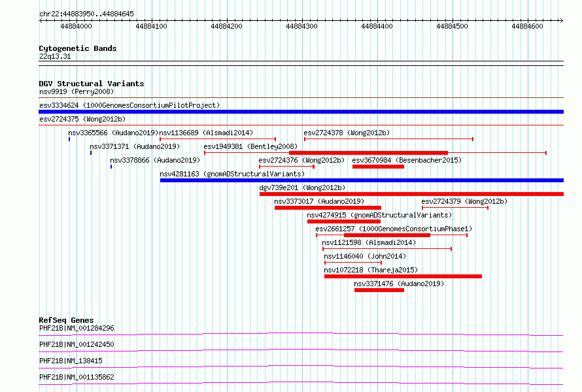Click the esv2724378 red interval line
Screen dimensions: 582x392
point(388,139)
